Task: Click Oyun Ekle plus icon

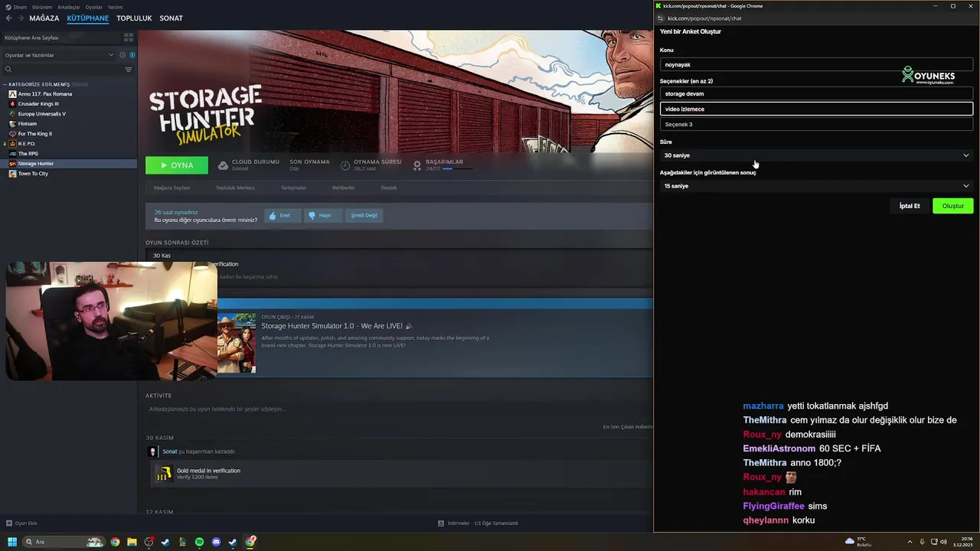Action: click(x=9, y=523)
